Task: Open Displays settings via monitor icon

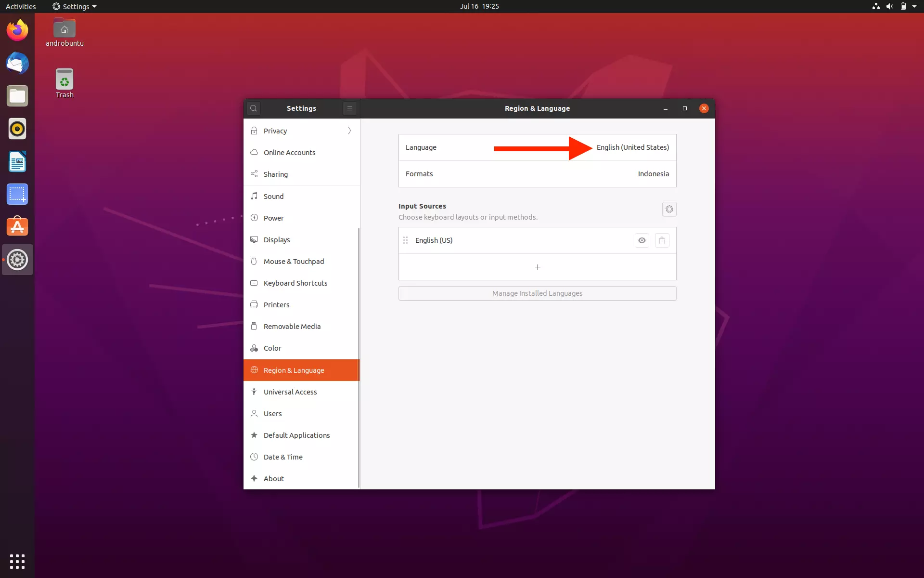Action: point(255,239)
